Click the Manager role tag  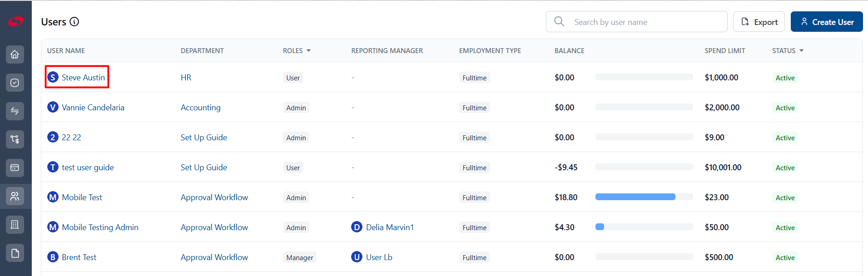coord(300,257)
